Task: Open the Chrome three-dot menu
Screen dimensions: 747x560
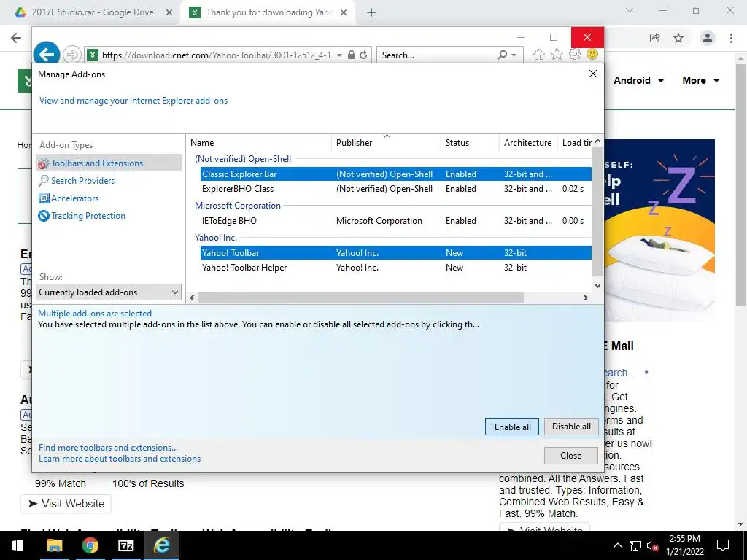Action: click(x=731, y=38)
